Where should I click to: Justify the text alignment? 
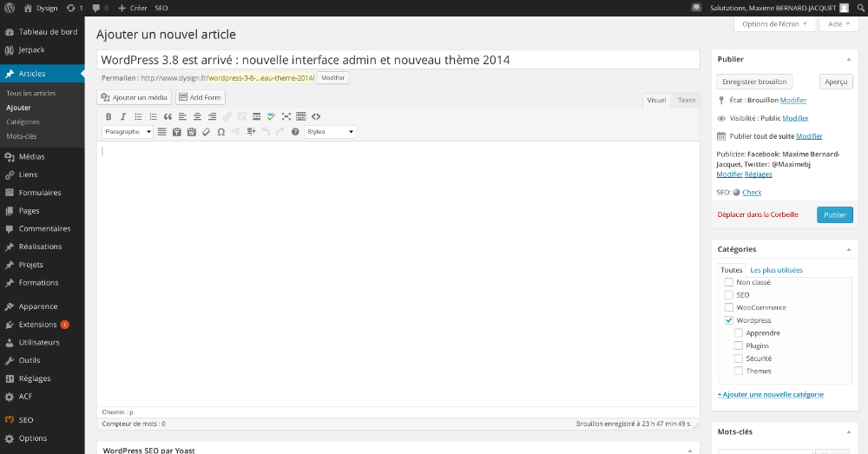coord(161,132)
